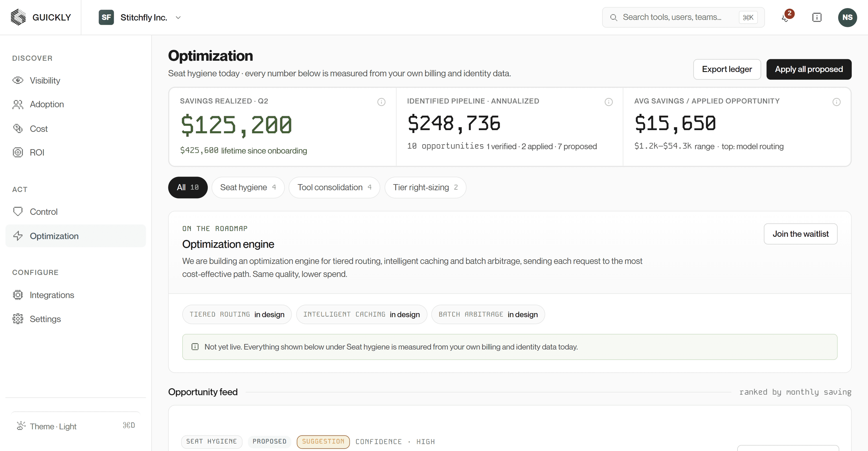The image size is (868, 451).
Task: Click the Visibility eye icon in sidebar
Action: coord(18,80)
